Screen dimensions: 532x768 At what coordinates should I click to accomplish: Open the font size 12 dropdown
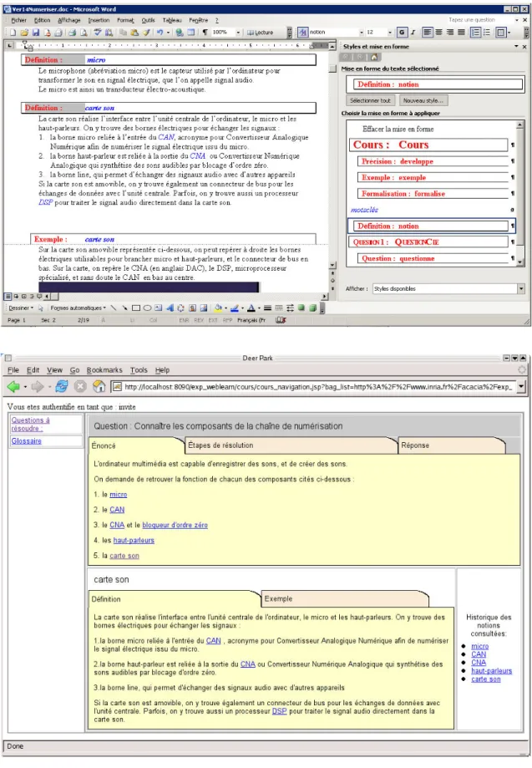click(x=390, y=33)
